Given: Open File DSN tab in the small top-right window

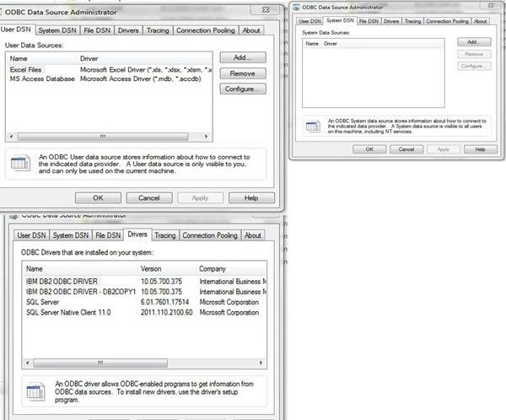Looking at the screenshot, I should [x=369, y=21].
